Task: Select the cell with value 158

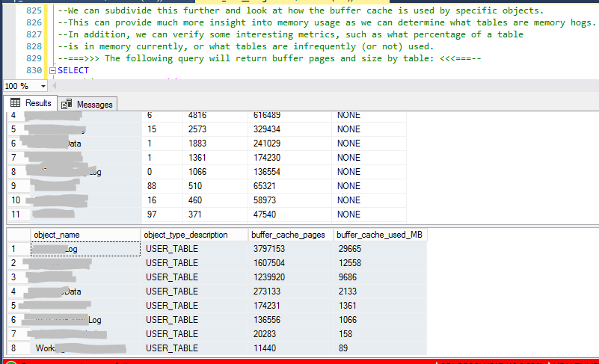Action: tap(380, 334)
